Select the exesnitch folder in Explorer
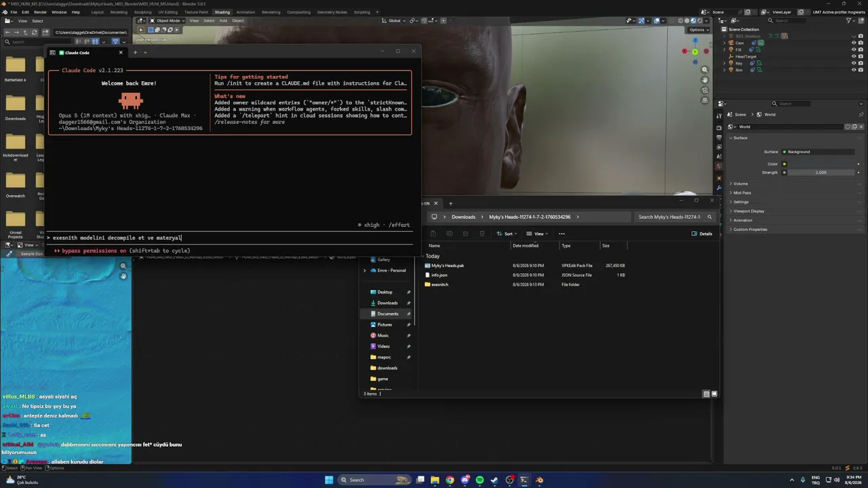868x488 pixels. coord(439,285)
